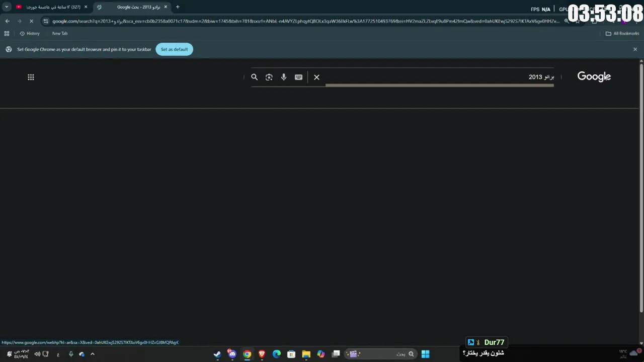Image resolution: width=644 pixels, height=362 pixels.
Task: Open the Google apps grid
Action: click(31, 77)
